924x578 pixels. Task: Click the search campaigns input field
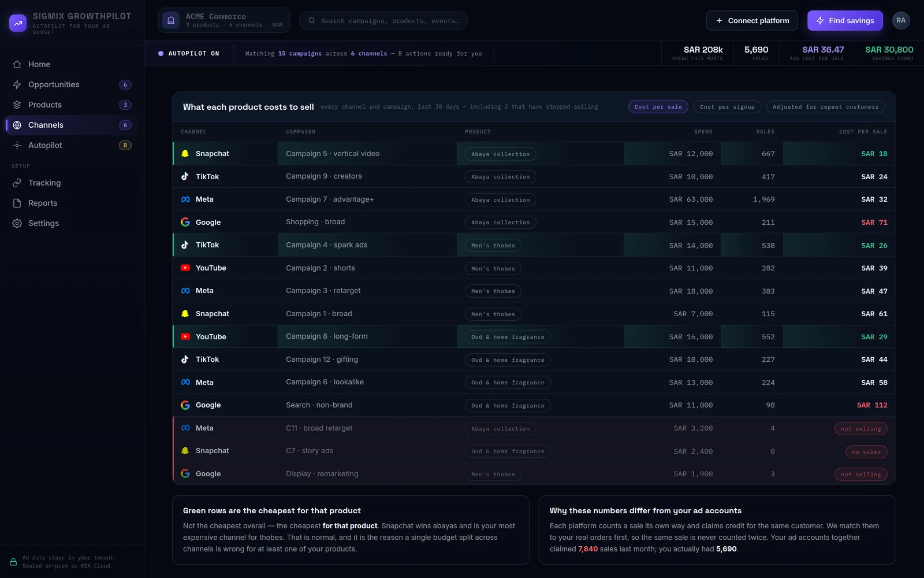click(x=383, y=20)
